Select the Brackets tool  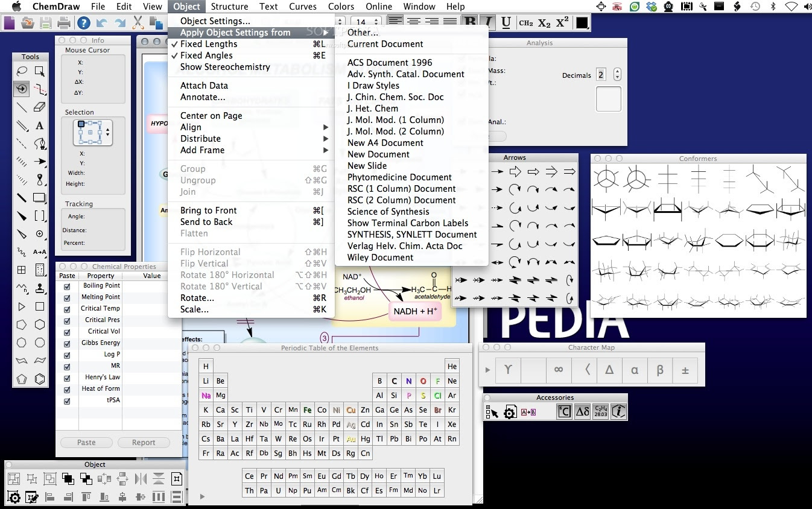(x=40, y=216)
